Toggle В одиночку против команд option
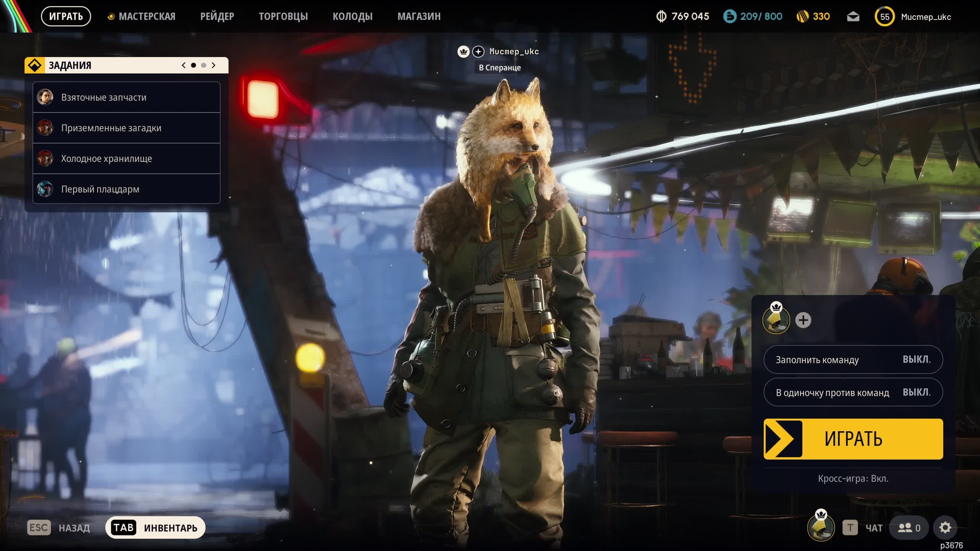980x551 pixels. tap(853, 393)
